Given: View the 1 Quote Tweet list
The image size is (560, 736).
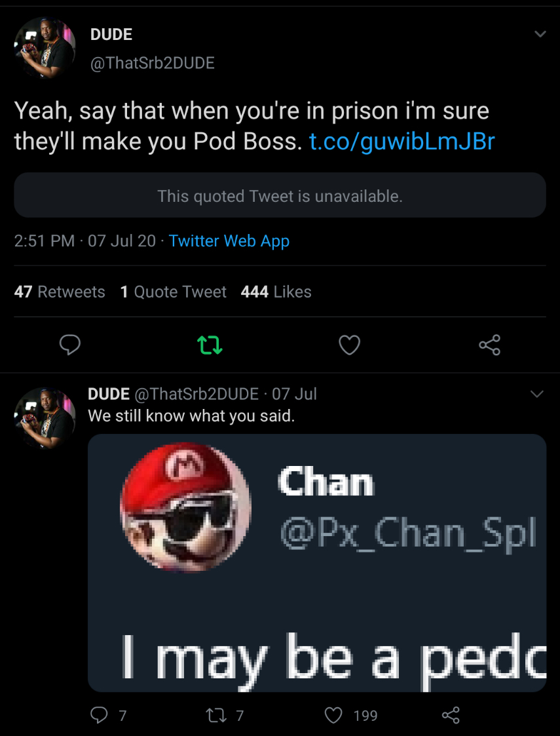Looking at the screenshot, I should (x=174, y=292).
